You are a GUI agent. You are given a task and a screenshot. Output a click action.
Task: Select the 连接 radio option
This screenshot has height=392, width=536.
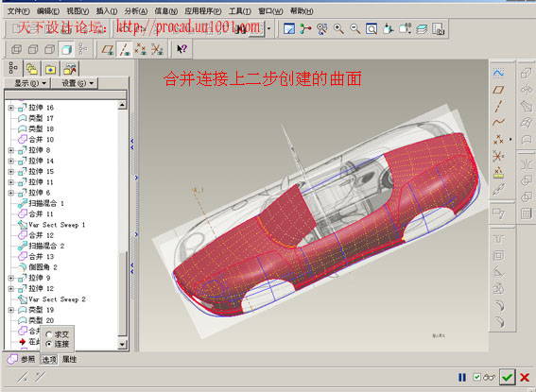[x=58, y=344]
